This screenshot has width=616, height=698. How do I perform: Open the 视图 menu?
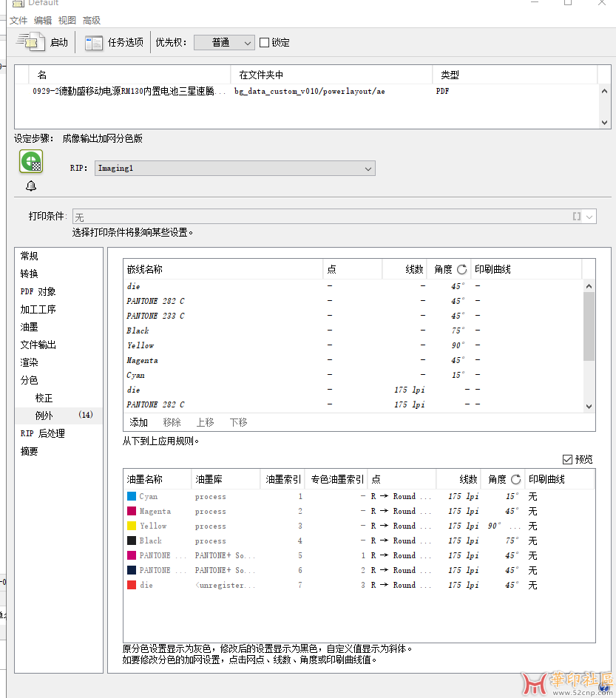pyautogui.click(x=67, y=21)
